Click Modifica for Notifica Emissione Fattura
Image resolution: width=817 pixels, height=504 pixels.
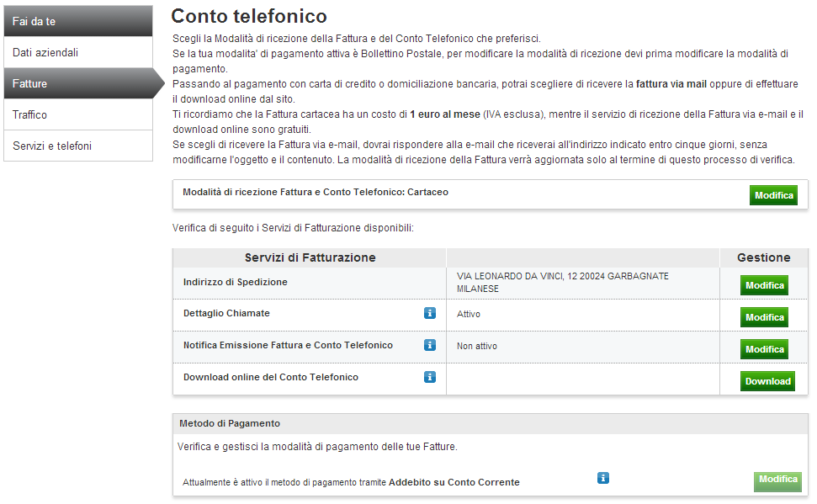point(764,349)
